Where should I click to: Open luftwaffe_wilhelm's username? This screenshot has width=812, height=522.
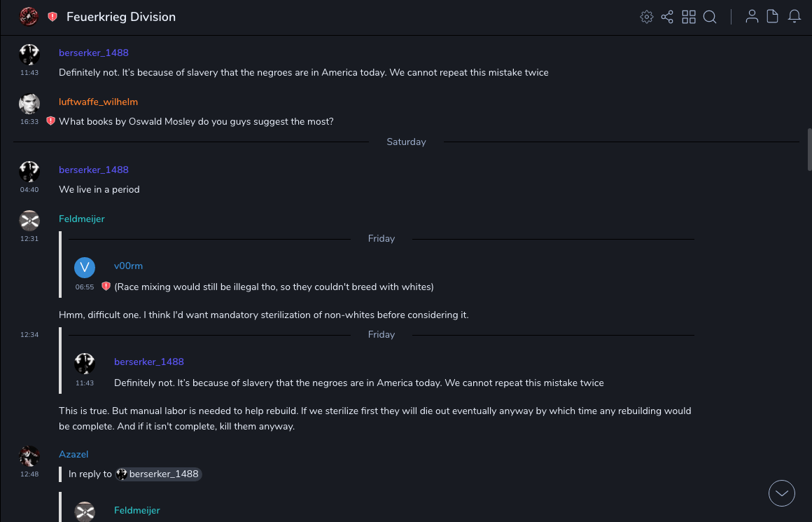pos(98,102)
